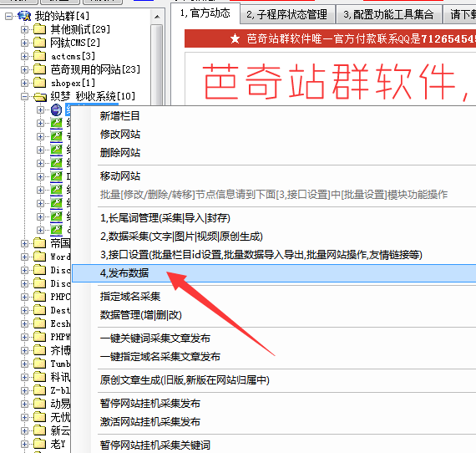Expand 网钛CMS[2] folder

24,43
